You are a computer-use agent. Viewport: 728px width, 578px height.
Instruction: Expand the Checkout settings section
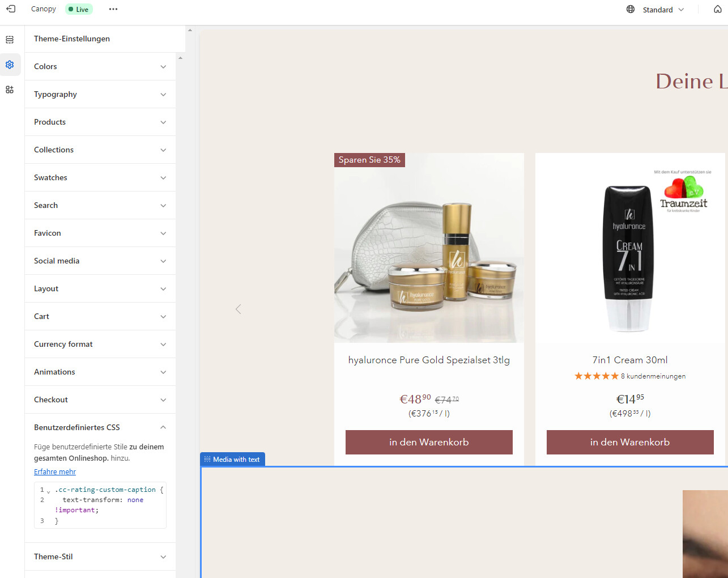[x=100, y=399]
